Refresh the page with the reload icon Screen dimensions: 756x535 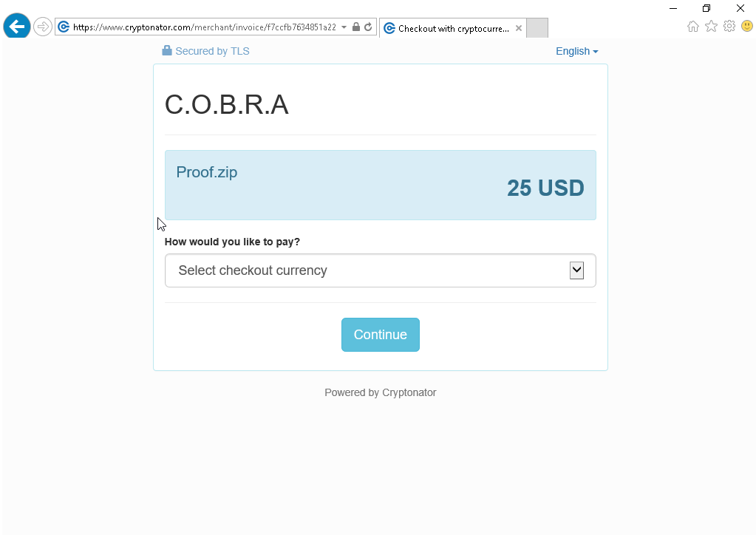(x=368, y=27)
